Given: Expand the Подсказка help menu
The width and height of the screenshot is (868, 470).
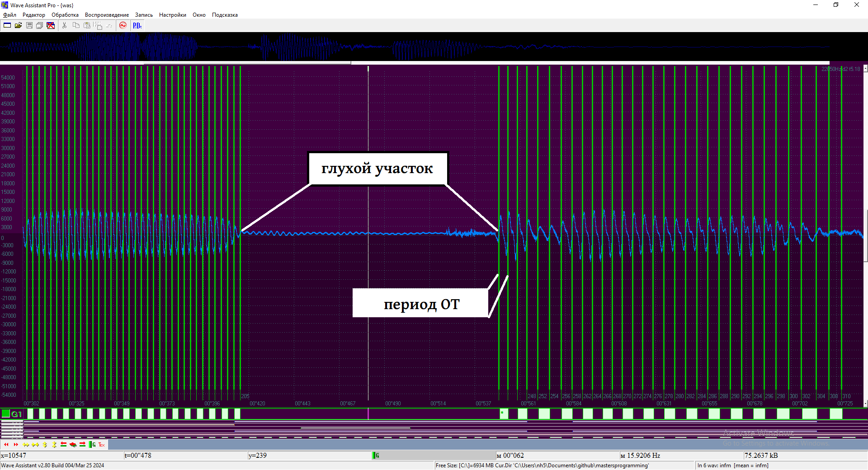Looking at the screenshot, I should click(x=225, y=15).
